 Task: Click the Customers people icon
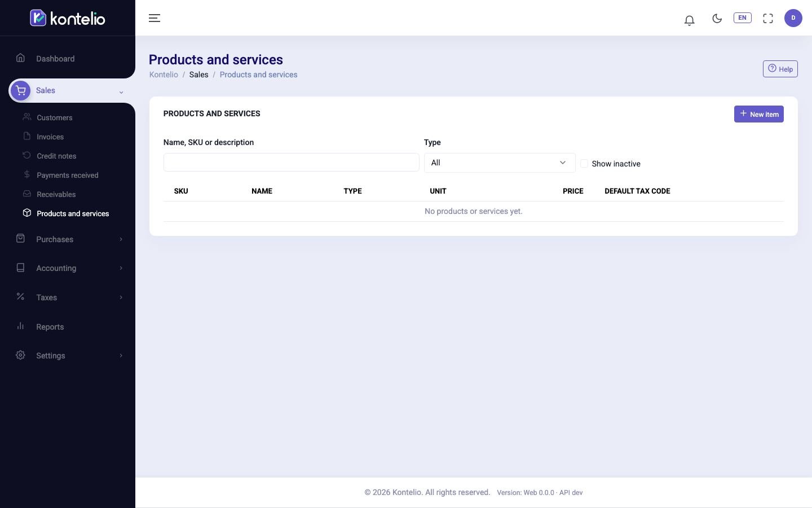click(x=27, y=117)
